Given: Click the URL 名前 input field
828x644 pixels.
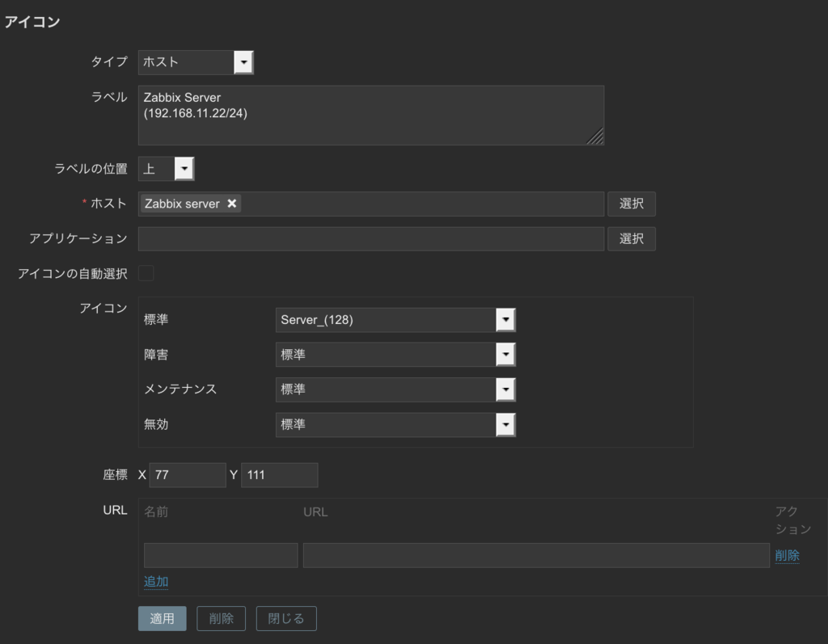Looking at the screenshot, I should click(x=221, y=555).
